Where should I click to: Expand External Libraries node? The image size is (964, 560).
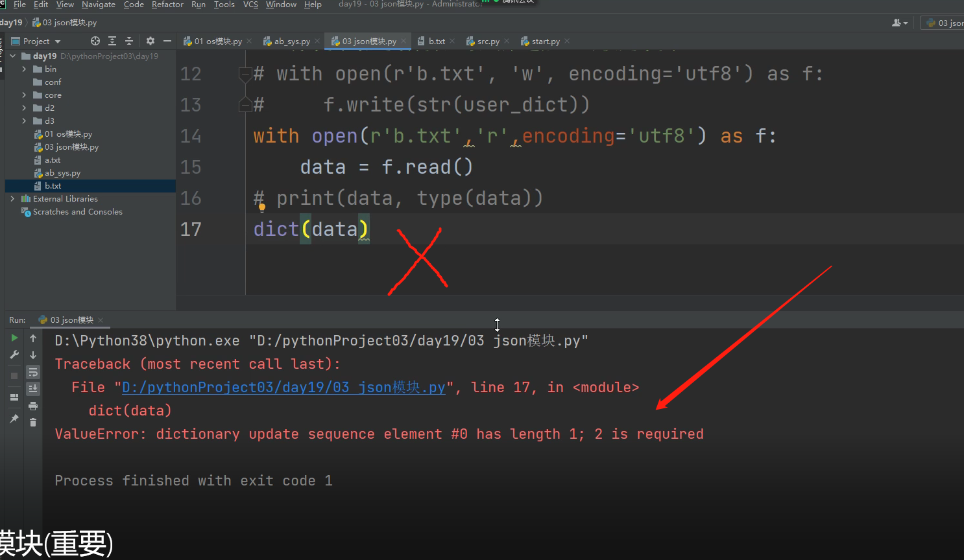tap(13, 199)
